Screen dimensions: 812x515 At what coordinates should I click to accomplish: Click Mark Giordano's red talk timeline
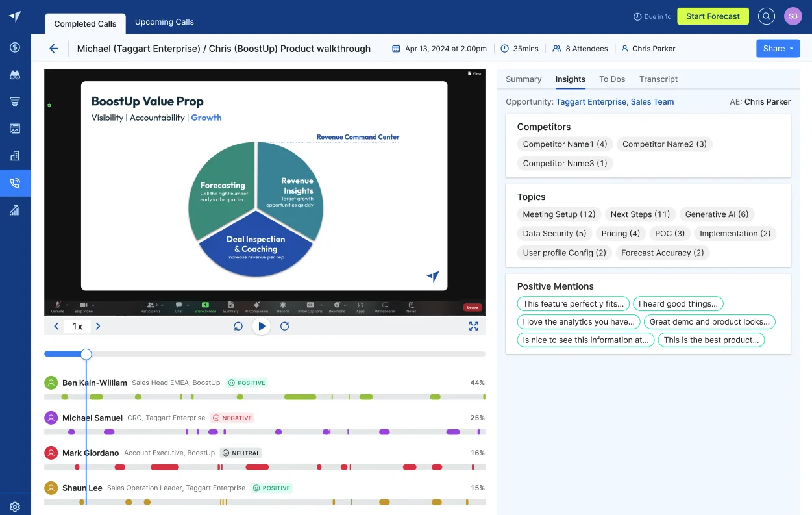pos(264,467)
